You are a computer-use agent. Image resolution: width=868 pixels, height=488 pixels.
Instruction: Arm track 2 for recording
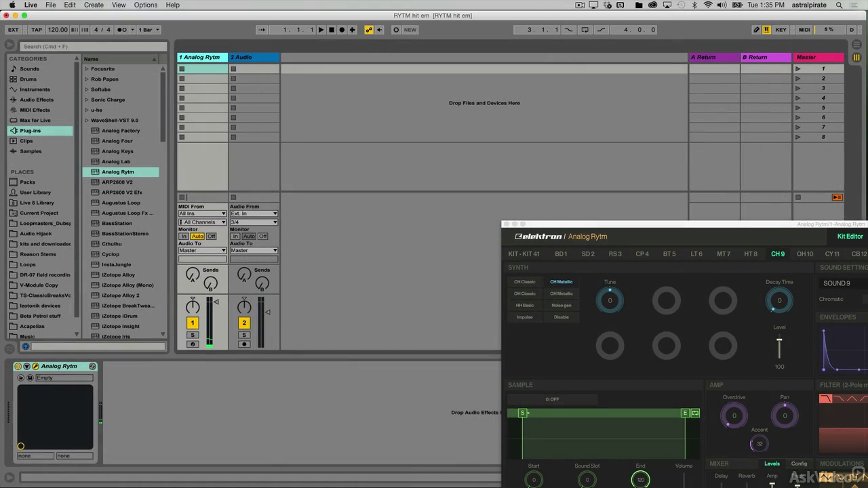tap(244, 344)
